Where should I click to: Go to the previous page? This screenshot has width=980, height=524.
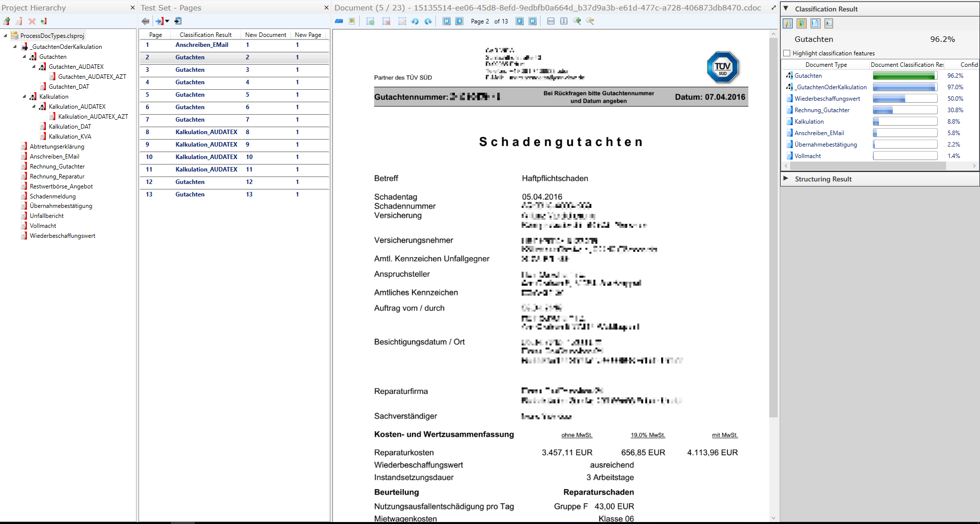click(459, 21)
